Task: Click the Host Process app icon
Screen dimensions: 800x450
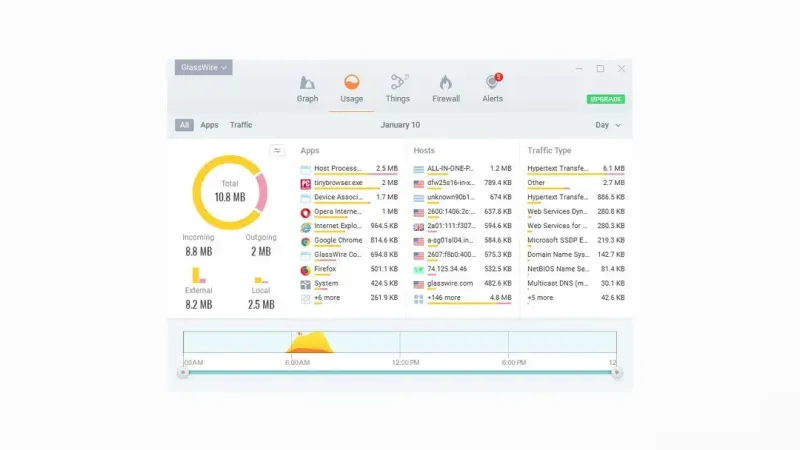Action: point(306,169)
